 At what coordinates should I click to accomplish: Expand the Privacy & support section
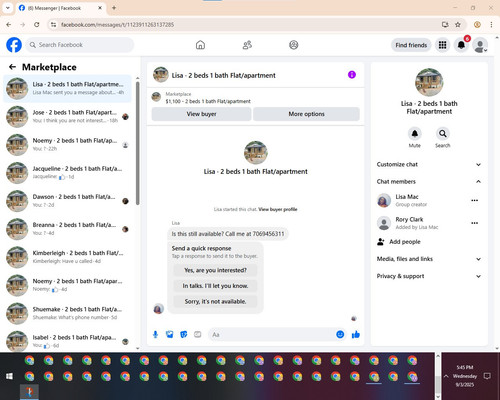[x=429, y=276]
